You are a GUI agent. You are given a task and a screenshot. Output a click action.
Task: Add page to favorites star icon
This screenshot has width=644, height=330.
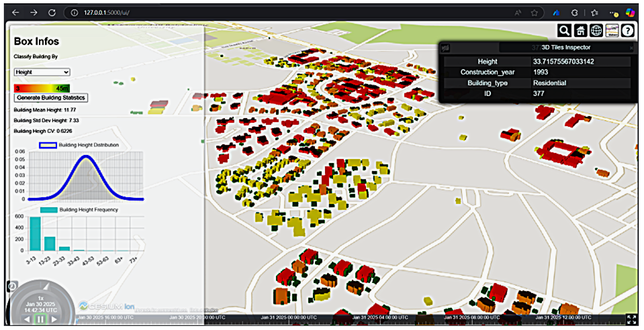(534, 13)
